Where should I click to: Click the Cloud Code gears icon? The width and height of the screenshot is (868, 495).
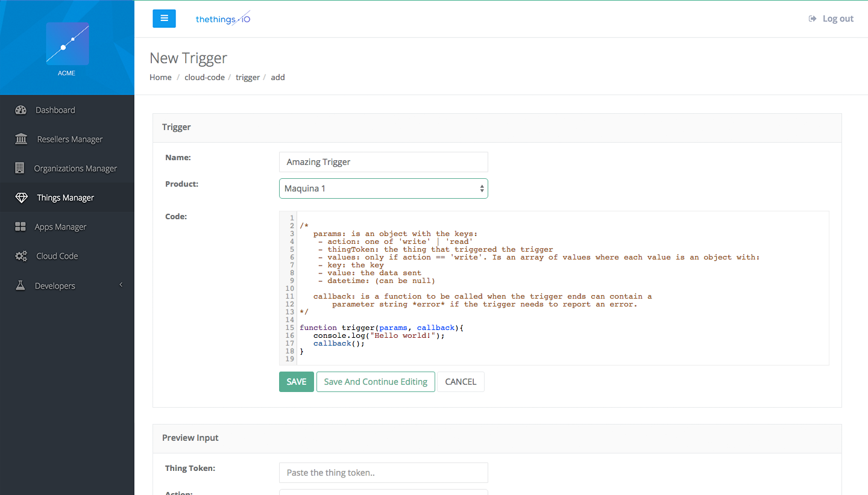21,256
